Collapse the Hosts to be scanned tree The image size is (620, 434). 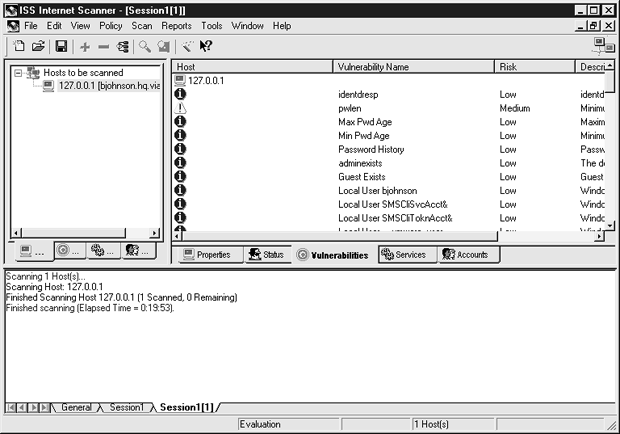point(19,73)
